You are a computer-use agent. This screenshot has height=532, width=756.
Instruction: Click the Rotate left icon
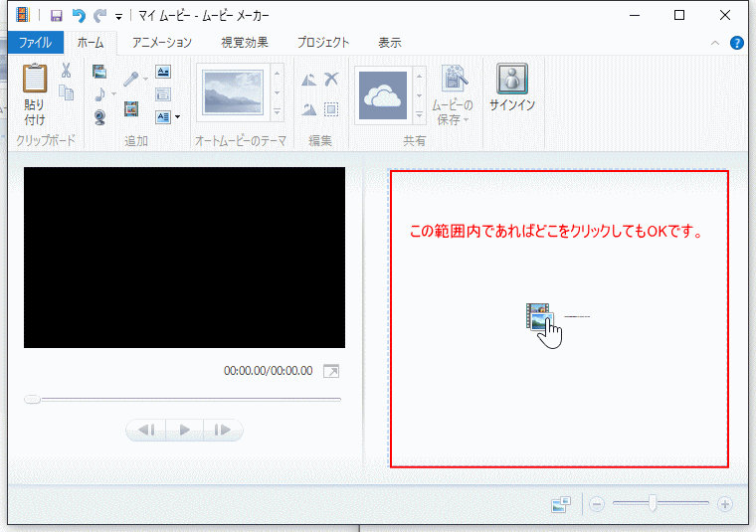click(x=309, y=79)
